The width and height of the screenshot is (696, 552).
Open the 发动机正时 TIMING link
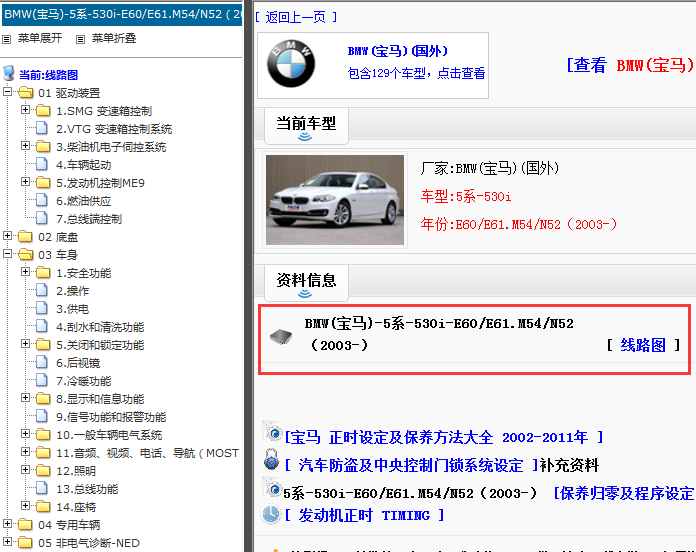(x=364, y=515)
